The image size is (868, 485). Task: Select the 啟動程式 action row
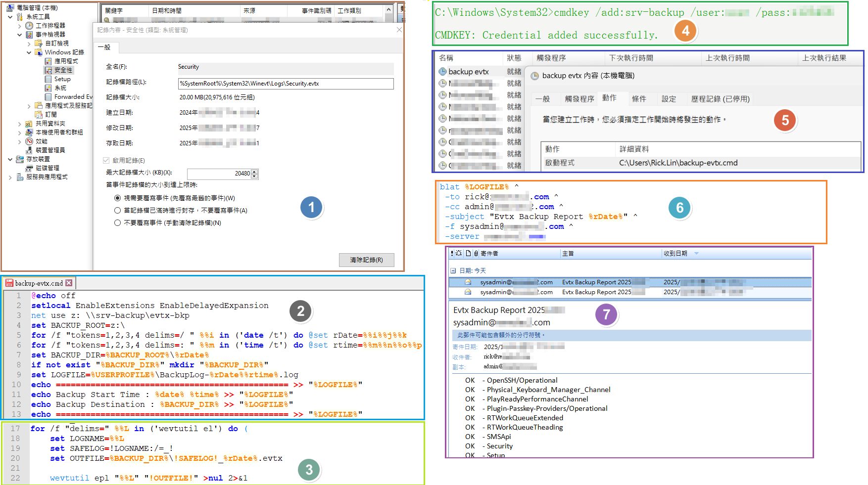pos(701,163)
